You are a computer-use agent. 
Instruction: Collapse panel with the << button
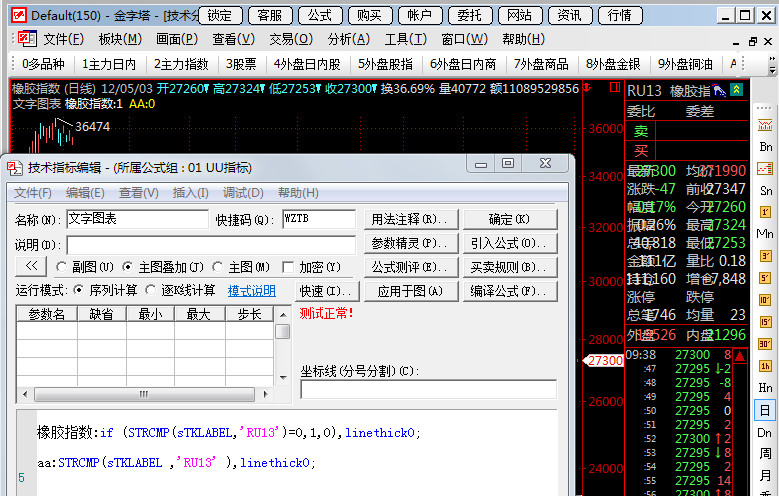pyautogui.click(x=29, y=267)
